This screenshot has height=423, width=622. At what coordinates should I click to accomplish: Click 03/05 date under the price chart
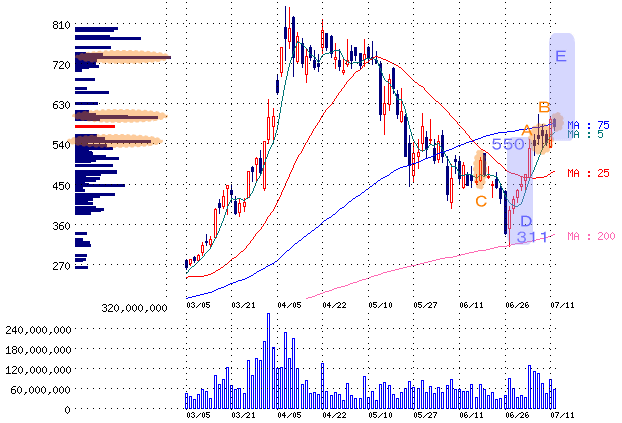point(198,305)
